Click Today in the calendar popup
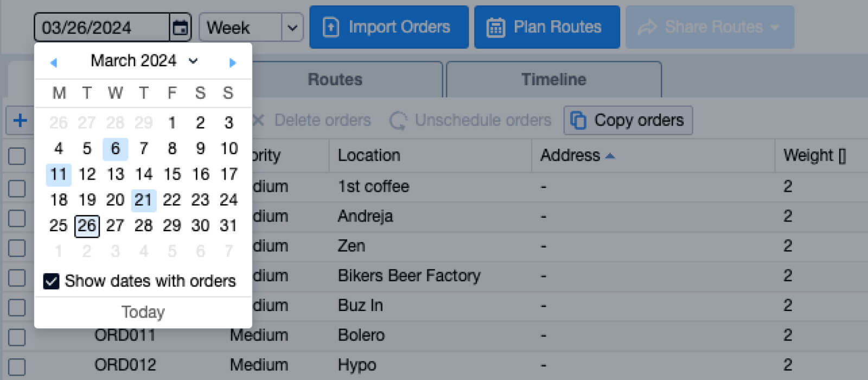This screenshot has height=380, width=868. tap(143, 312)
